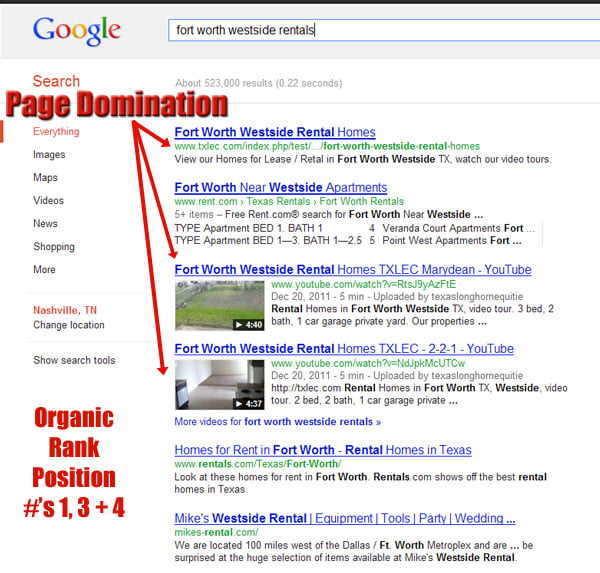Open TXLEC 2-2-1 YouTube result title
Viewport: 600px width, 573px height.
coord(344,349)
